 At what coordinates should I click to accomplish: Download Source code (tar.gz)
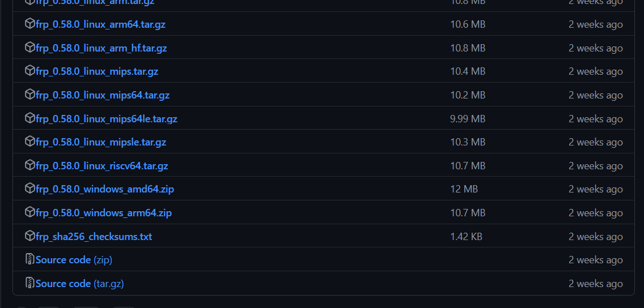(80, 284)
